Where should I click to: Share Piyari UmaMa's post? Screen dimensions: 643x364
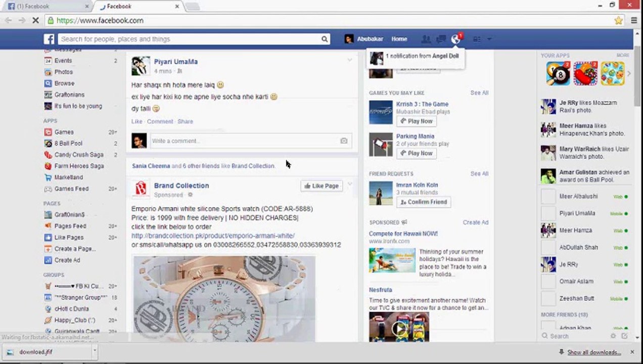(x=185, y=121)
